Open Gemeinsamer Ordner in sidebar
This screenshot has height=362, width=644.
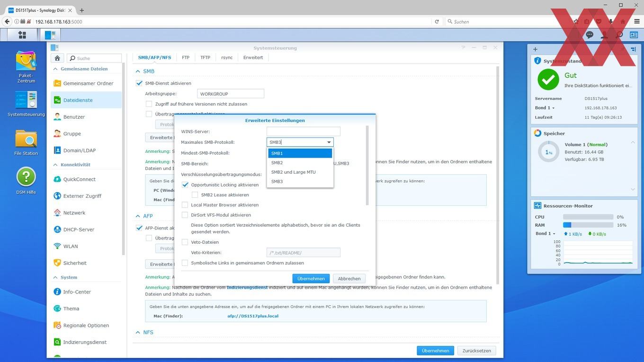coord(86,83)
